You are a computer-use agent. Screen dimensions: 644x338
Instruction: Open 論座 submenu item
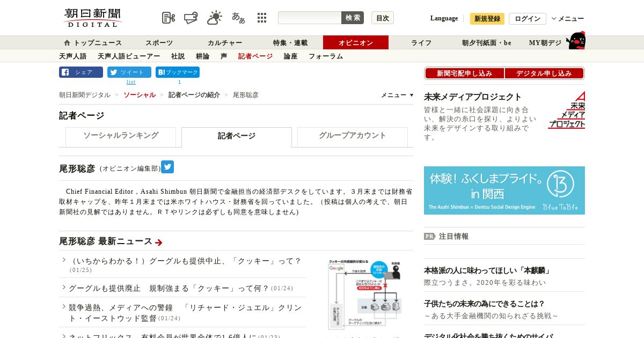pyautogui.click(x=290, y=56)
